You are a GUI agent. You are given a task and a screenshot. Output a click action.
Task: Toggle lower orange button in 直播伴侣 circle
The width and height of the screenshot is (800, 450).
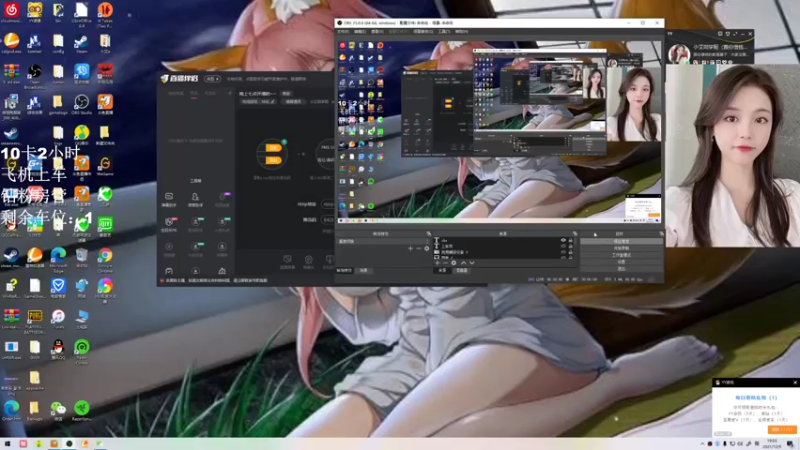coord(273,160)
